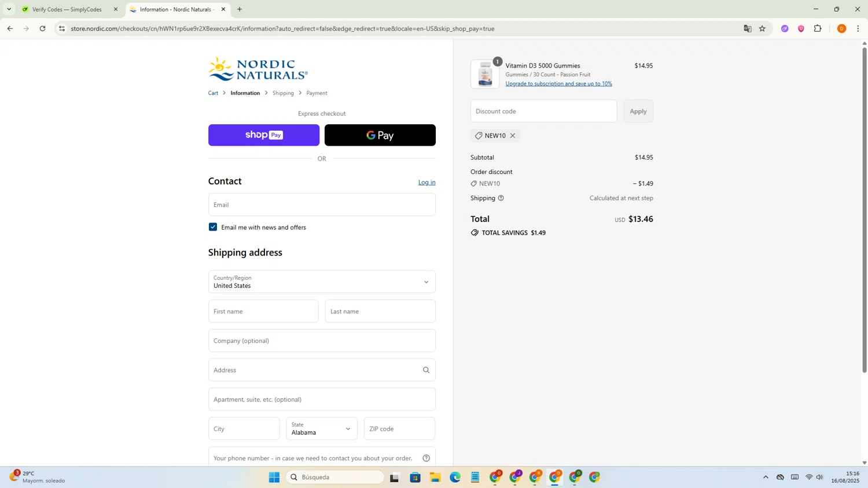Open the network Wi-Fi tray icon
The image size is (868, 488).
pyautogui.click(x=809, y=477)
